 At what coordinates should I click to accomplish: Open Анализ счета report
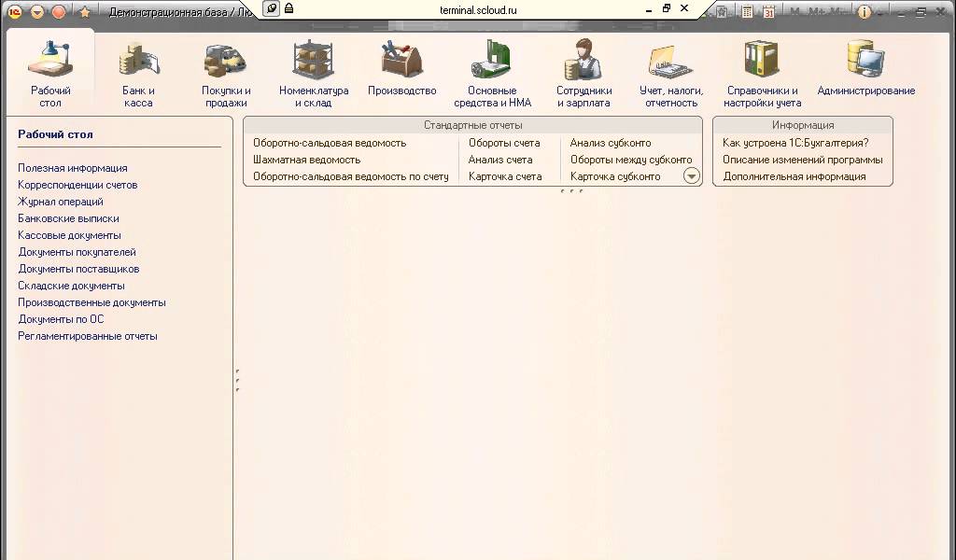(500, 160)
